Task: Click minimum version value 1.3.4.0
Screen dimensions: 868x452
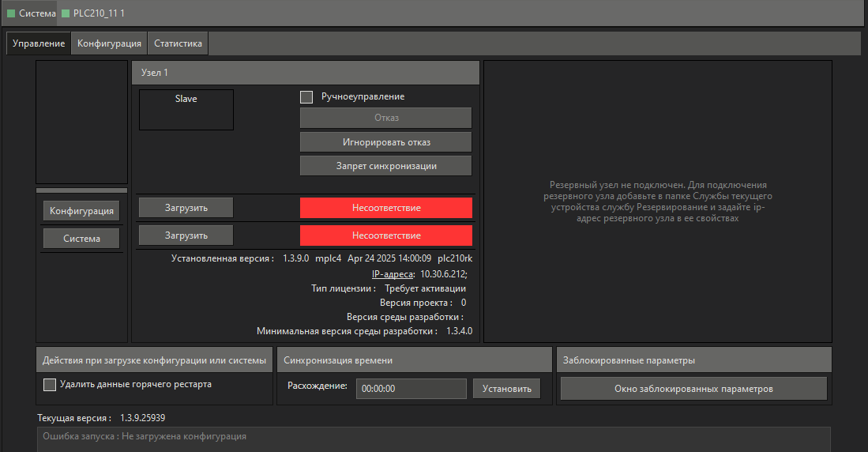Action: [x=460, y=331]
